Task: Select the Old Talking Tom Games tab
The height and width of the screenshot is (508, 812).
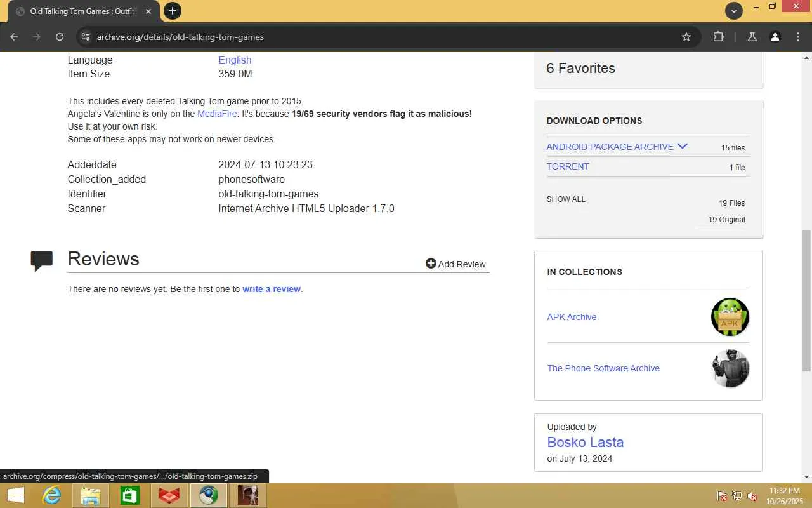Action: point(84,11)
